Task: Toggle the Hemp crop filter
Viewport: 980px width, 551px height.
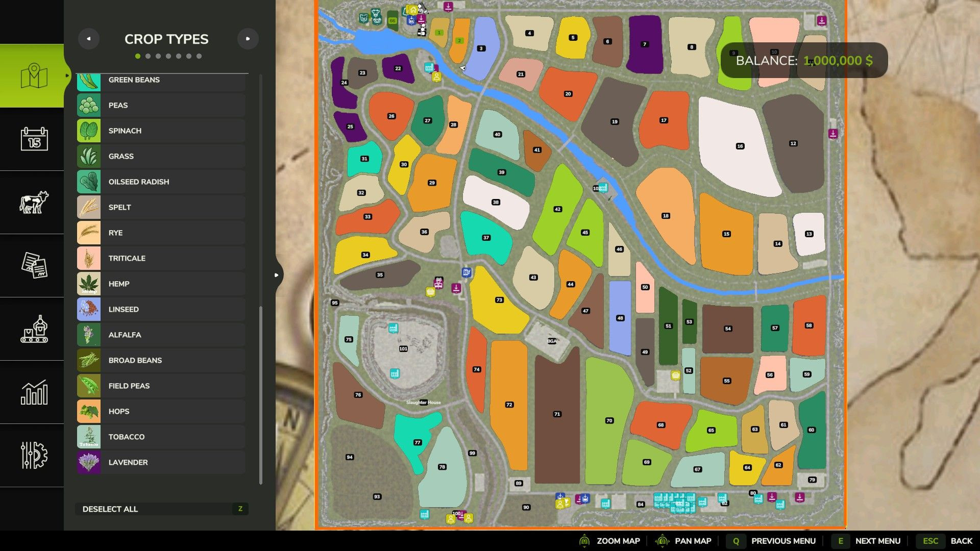Action: pyautogui.click(x=161, y=284)
